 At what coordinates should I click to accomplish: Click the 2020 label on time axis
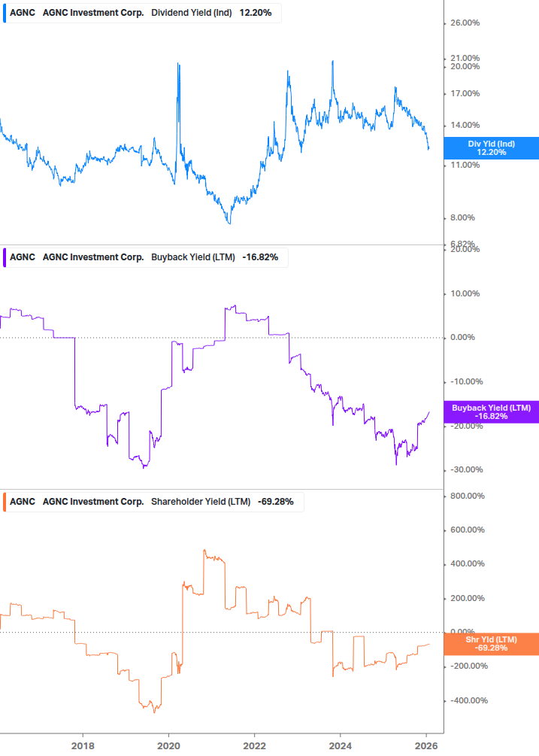(168, 744)
